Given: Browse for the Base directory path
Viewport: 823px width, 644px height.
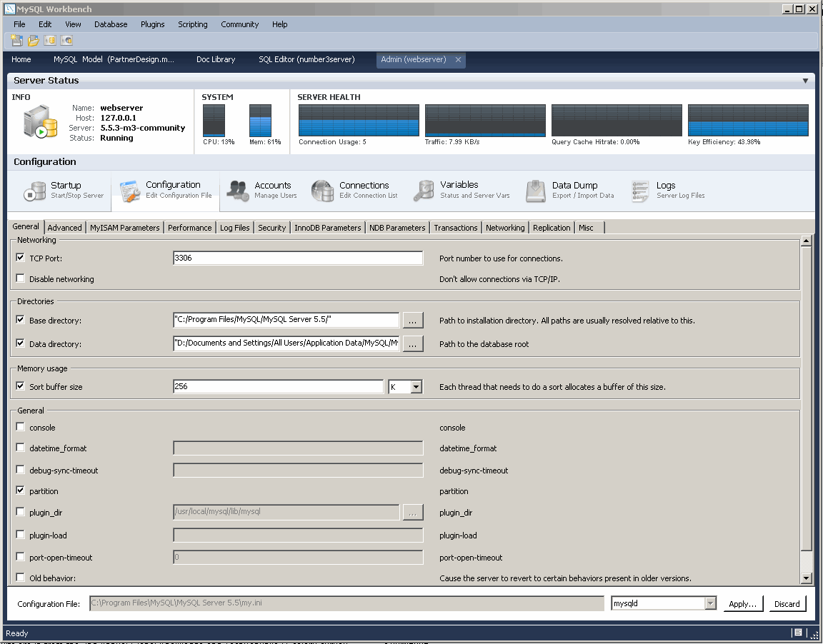Looking at the screenshot, I should (x=413, y=320).
